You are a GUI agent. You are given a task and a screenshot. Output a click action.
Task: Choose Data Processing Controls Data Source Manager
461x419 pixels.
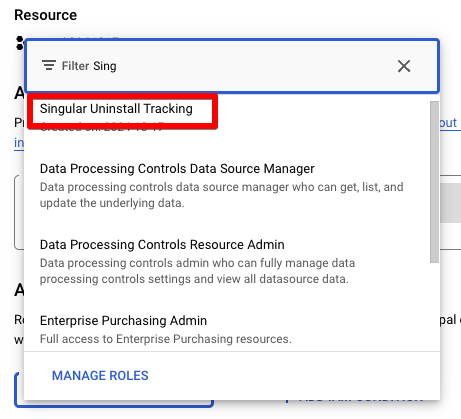tap(177, 169)
